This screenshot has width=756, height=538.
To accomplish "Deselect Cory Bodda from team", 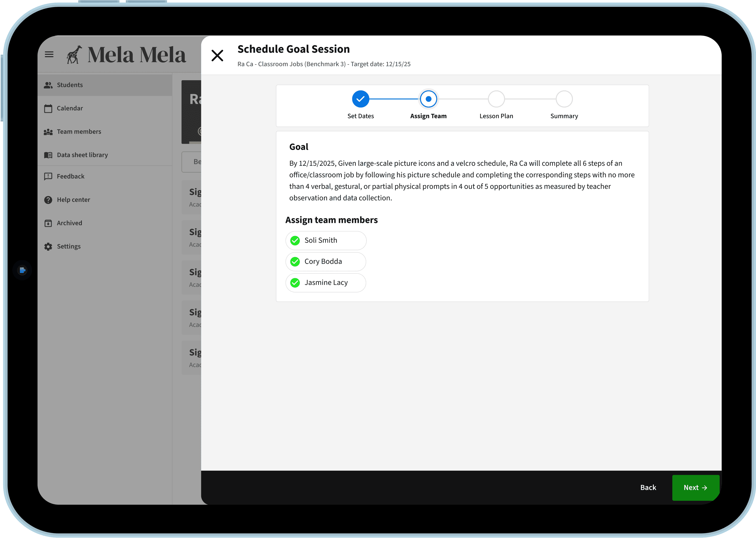I will [x=295, y=262].
